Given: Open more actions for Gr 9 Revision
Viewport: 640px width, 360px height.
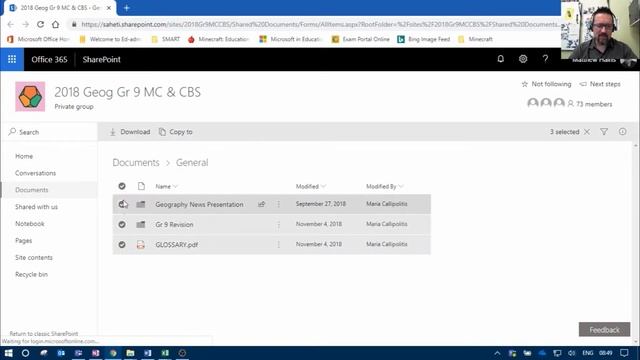Looking at the screenshot, I should tap(279, 224).
